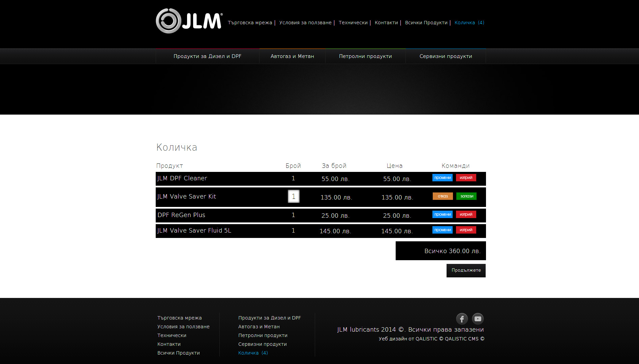Image resolution: width=639 pixels, height=364 pixels.
Task: Open Количка (4) link in the header
Action: [x=469, y=23]
